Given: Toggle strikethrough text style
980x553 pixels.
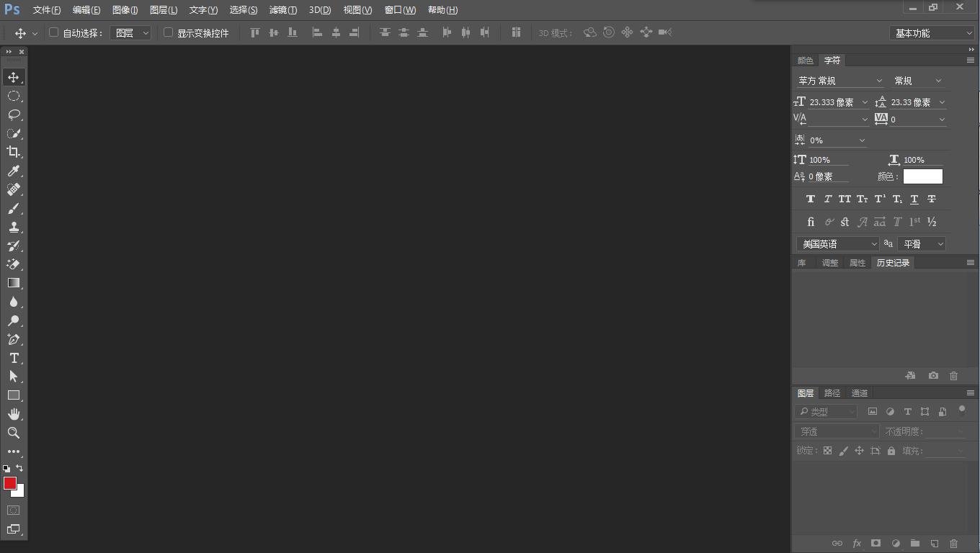Looking at the screenshot, I should coord(932,199).
